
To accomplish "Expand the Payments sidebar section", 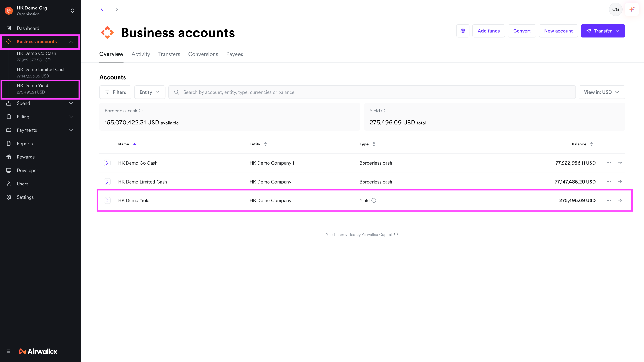I will (x=71, y=130).
